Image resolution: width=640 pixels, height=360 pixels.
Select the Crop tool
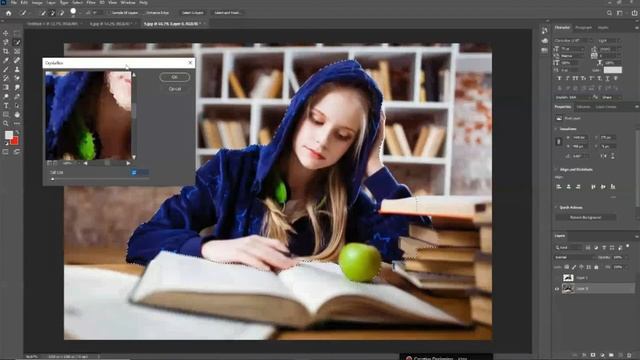[6, 51]
